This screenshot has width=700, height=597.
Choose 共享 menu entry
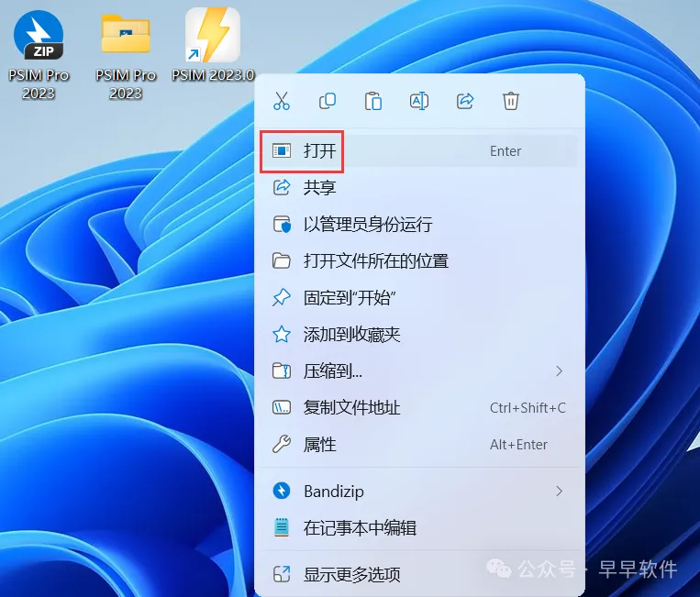418,187
